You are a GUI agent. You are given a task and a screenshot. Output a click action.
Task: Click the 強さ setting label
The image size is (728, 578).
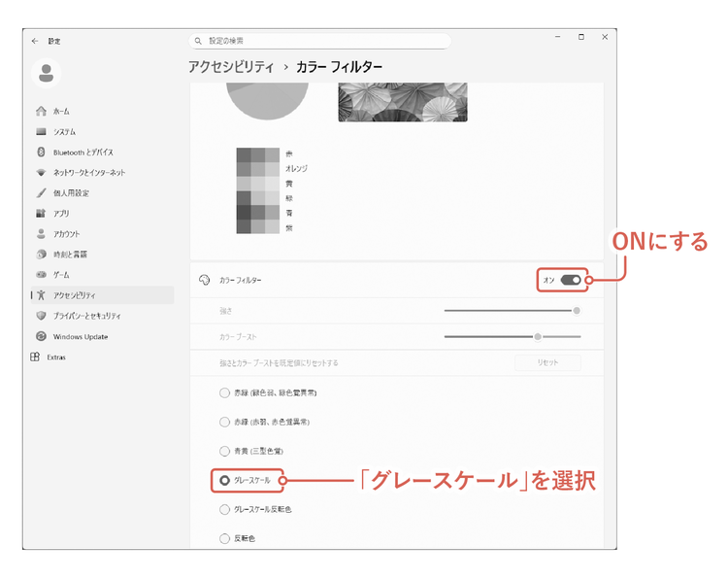click(225, 311)
